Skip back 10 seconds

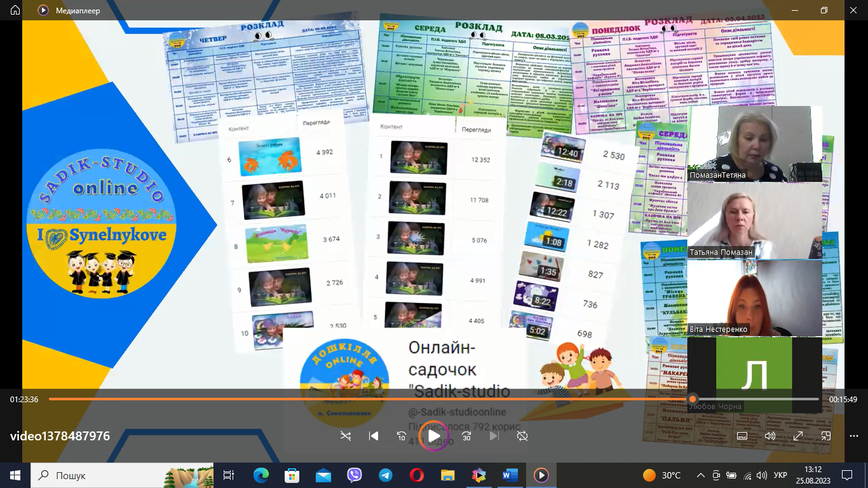point(402,436)
